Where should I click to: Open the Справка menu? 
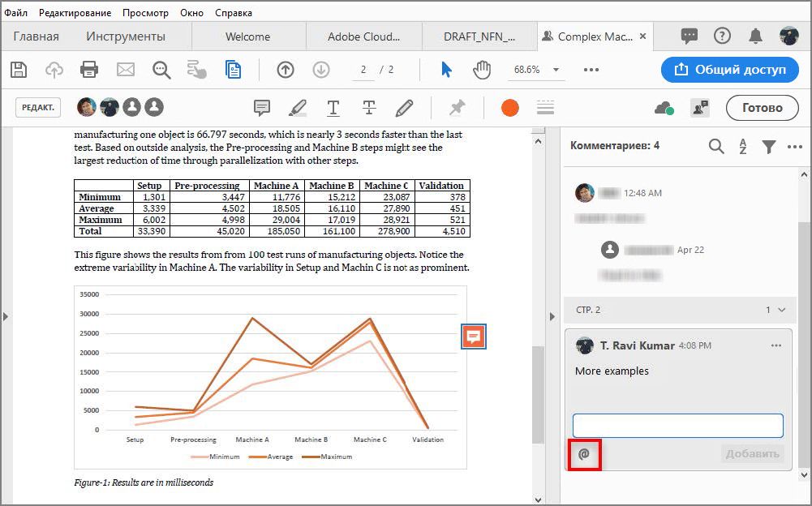[x=234, y=12]
